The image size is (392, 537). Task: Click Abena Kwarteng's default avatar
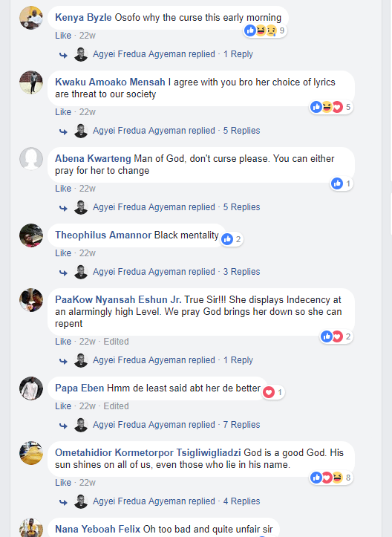coord(31,158)
